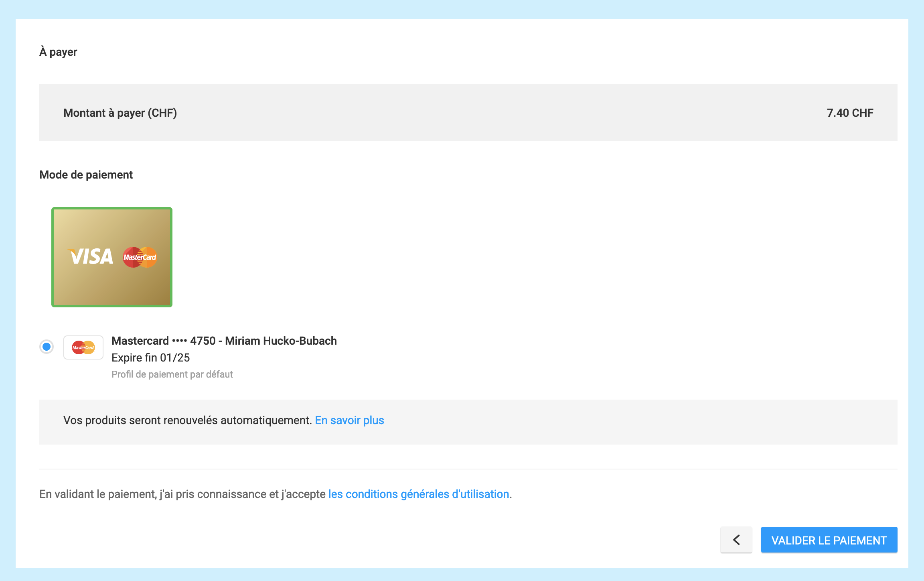Go back with the left chevron button
Image resolution: width=924 pixels, height=581 pixels.
pyautogui.click(x=736, y=540)
